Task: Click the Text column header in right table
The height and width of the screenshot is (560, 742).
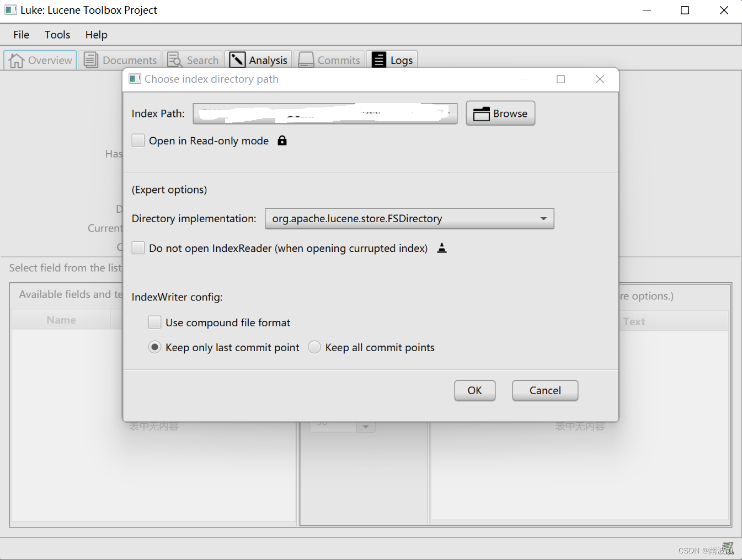Action: click(x=634, y=321)
